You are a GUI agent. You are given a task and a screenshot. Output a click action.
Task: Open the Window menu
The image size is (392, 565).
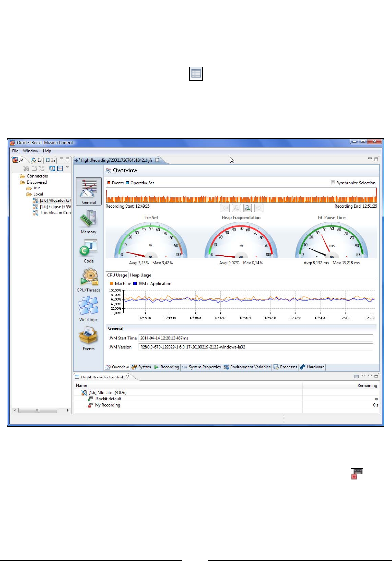(30, 151)
